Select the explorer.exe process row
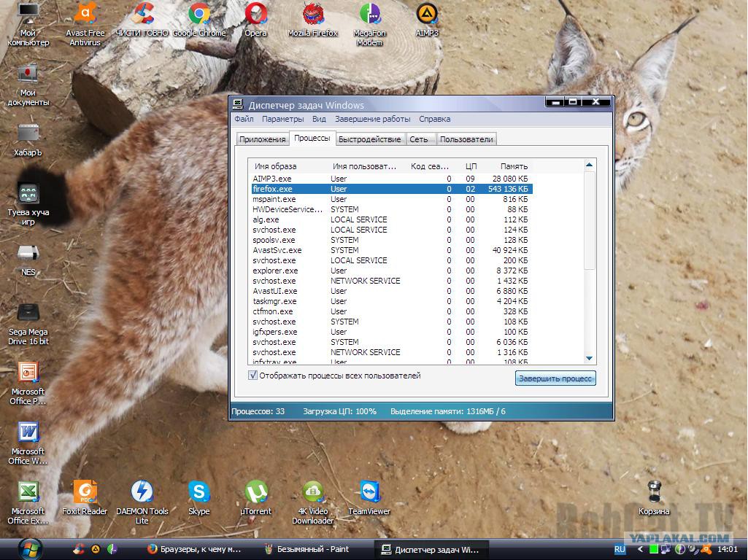 click(391, 271)
